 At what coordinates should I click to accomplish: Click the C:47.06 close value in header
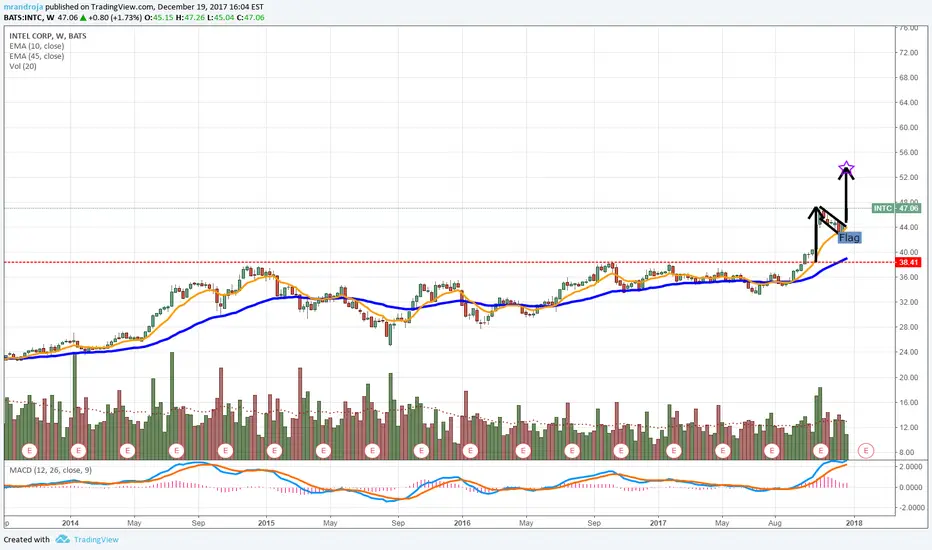(x=251, y=18)
